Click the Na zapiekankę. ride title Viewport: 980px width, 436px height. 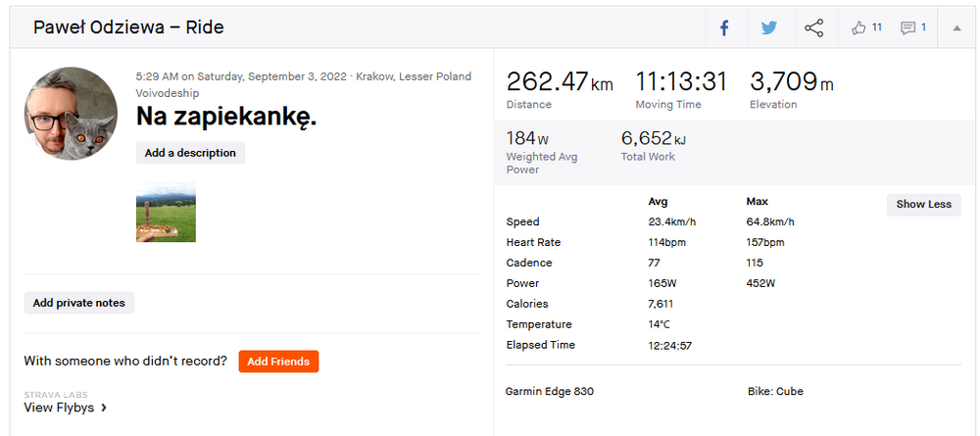226,118
